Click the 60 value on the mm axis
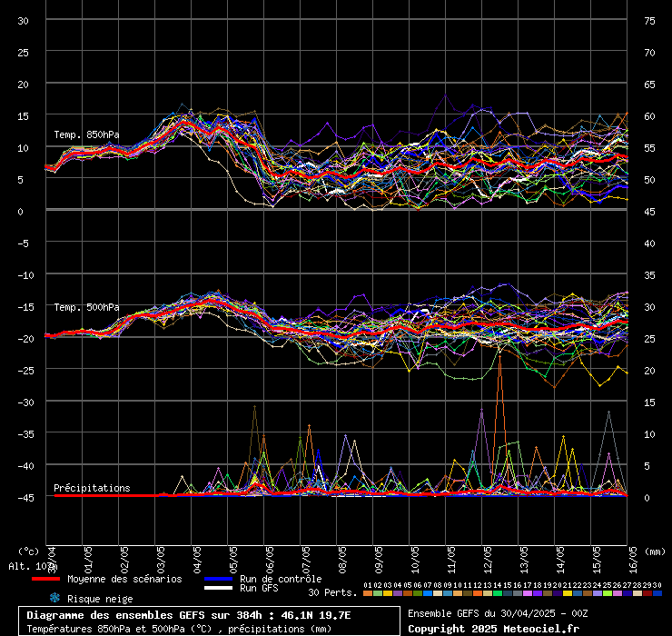Screen dimensions: 672x636 tap(649, 116)
